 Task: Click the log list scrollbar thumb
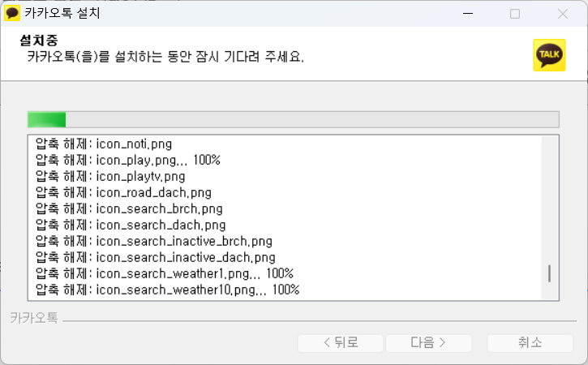(549, 273)
